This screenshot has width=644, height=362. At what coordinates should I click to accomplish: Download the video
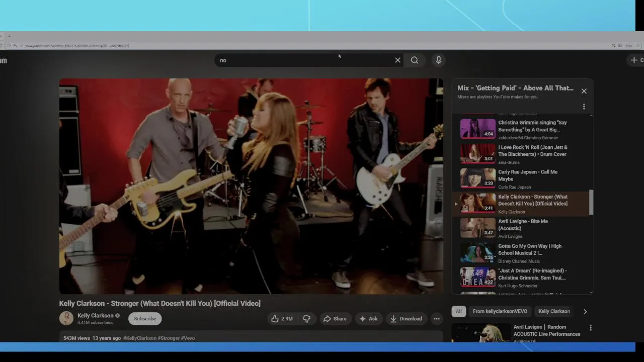coord(406,319)
